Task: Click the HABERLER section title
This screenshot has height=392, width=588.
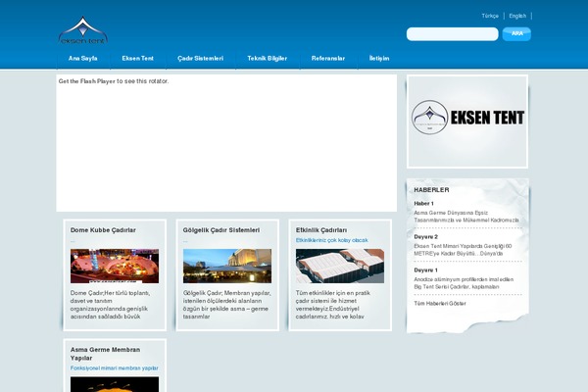Action: 431,190
